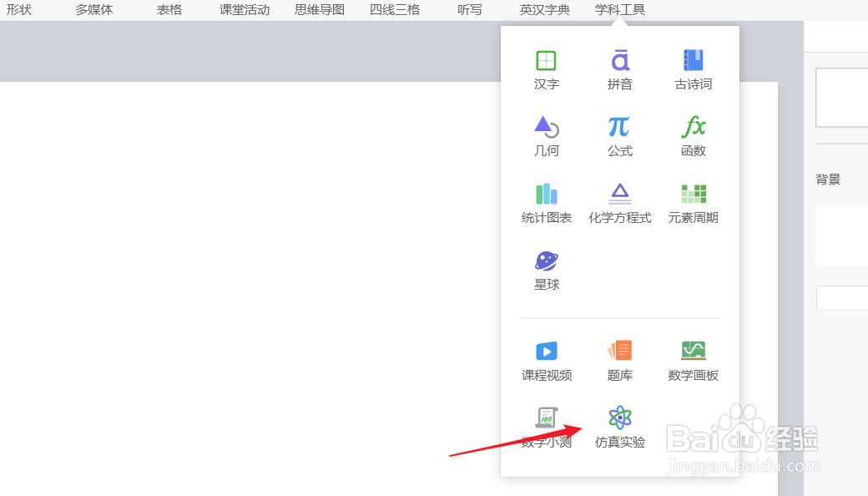Open the 数学小测 math quiz tool

(547, 428)
